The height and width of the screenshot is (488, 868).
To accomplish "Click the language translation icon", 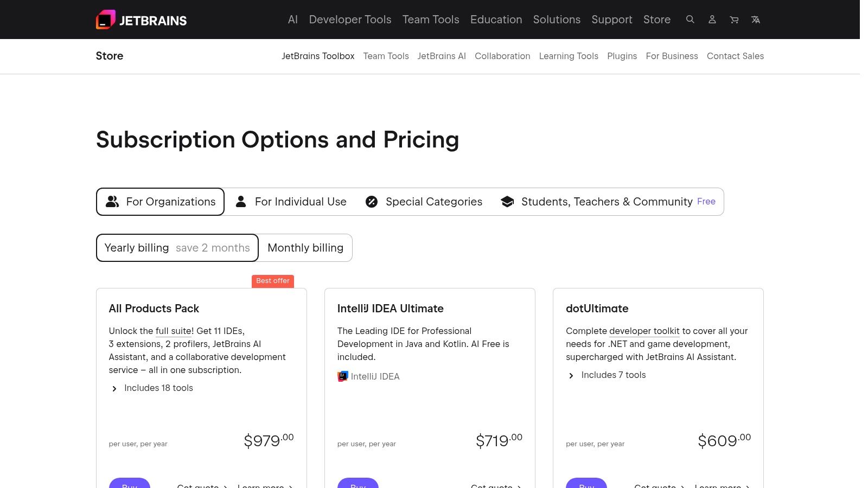I will pos(755,20).
